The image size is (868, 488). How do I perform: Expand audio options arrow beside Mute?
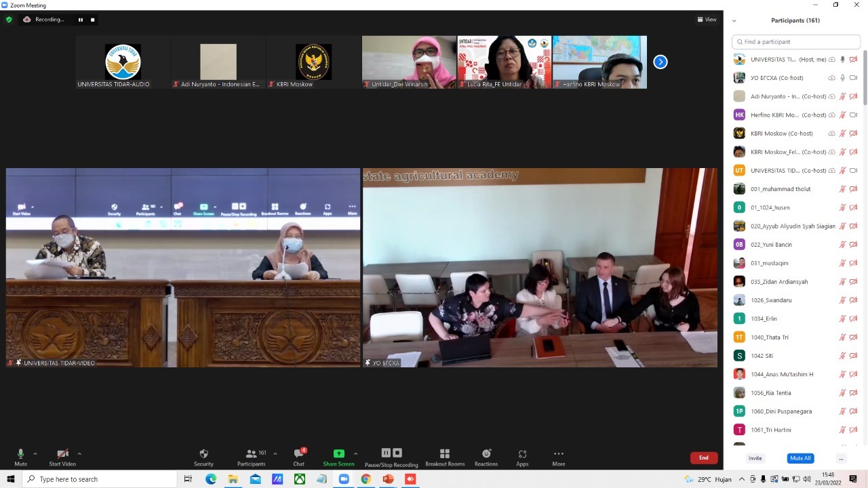pos(35,453)
